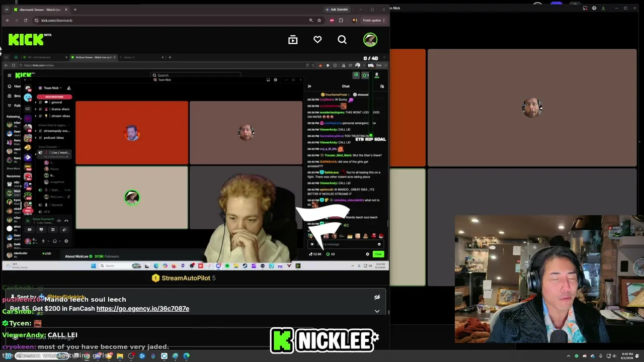Reload the kick.com/dtanmanb page

click(26, 20)
